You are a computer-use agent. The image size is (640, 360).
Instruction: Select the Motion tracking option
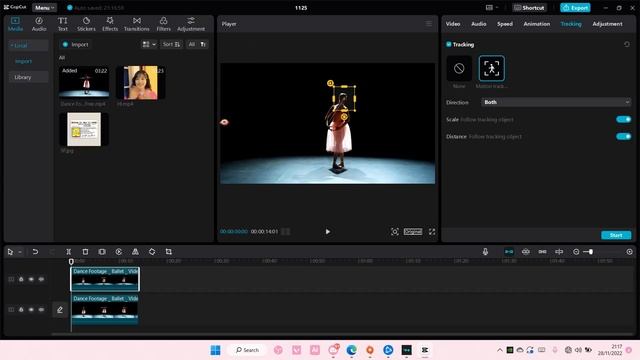point(491,68)
